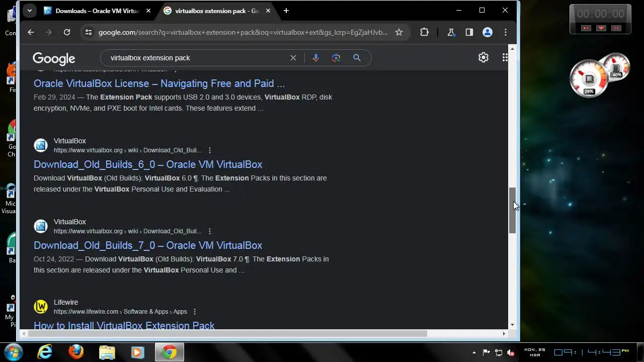Close the virtualbox extension pack tab

(x=268, y=11)
